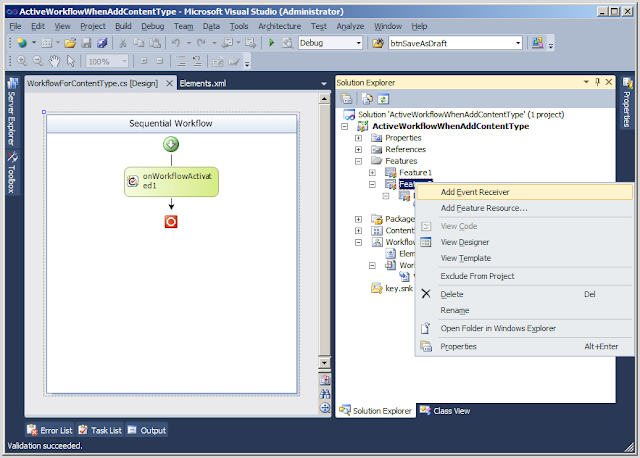Select View Template in context menu

(x=524, y=258)
